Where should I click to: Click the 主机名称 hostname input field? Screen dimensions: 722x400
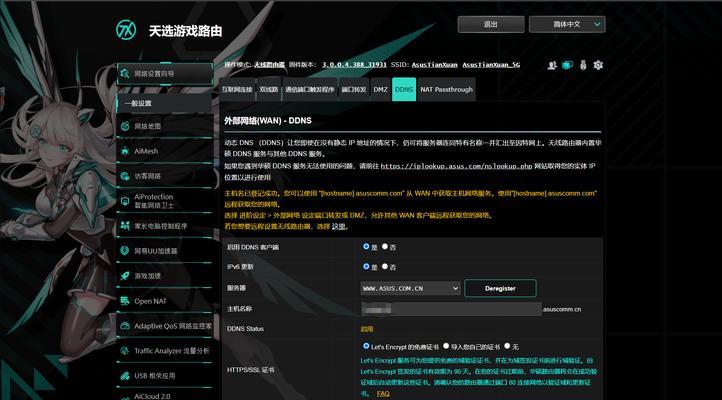click(451, 309)
